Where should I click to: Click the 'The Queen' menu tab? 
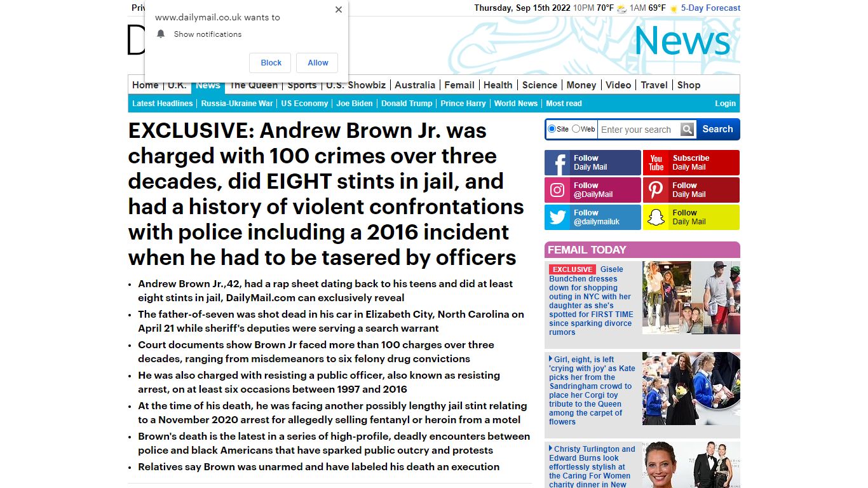254,85
